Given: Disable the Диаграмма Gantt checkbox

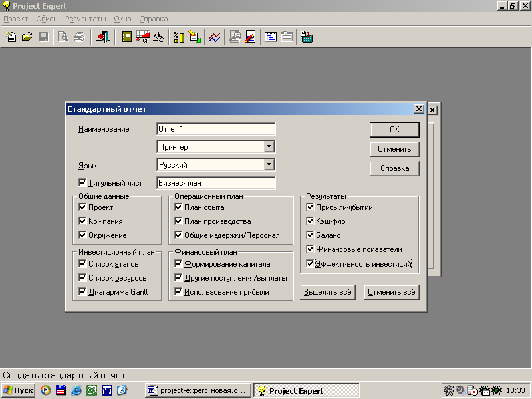Looking at the screenshot, I should (x=82, y=291).
